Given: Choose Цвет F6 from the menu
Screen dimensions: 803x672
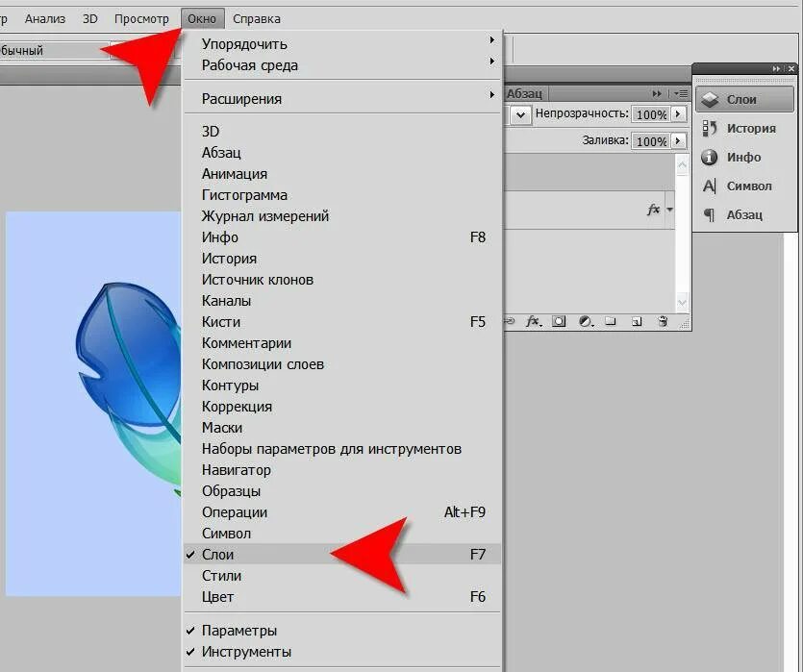Looking at the screenshot, I should pos(342,597).
